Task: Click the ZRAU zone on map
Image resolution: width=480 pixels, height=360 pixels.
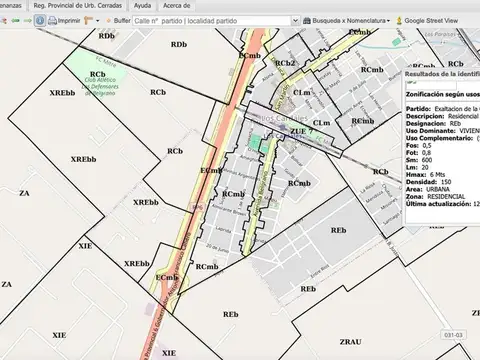Action: (x=350, y=342)
